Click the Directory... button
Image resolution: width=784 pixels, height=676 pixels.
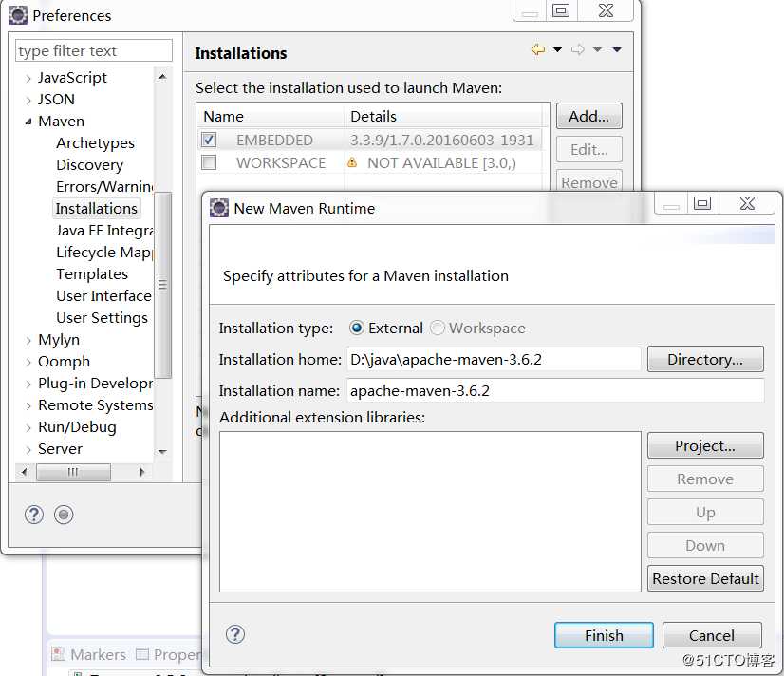coord(705,359)
